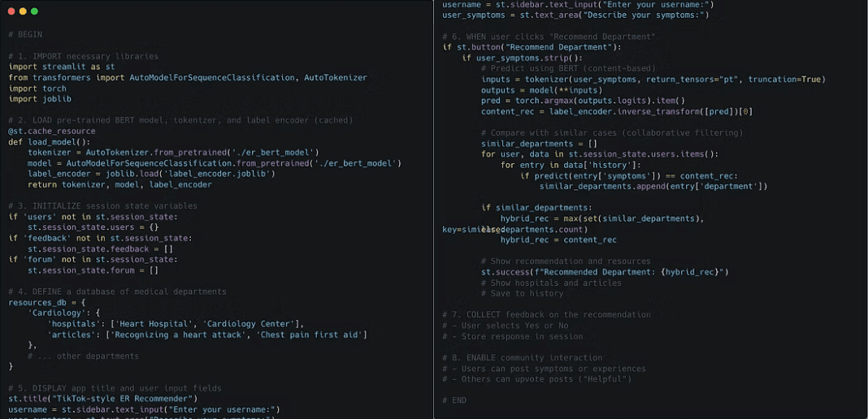Click the 'if user_symptoms.strip():' line
Image resolution: width=868 pixels, height=419 pixels.
coord(523,58)
